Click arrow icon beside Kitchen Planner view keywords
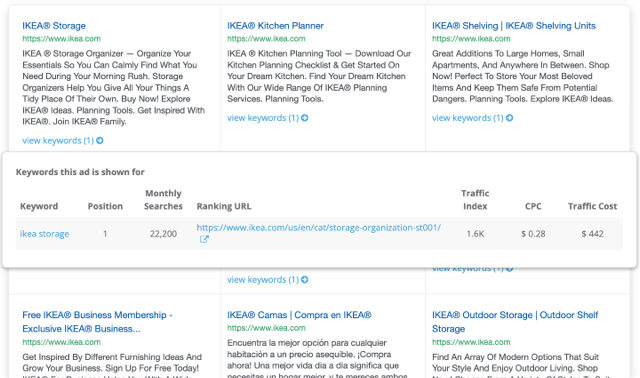640x378 pixels. (305, 118)
